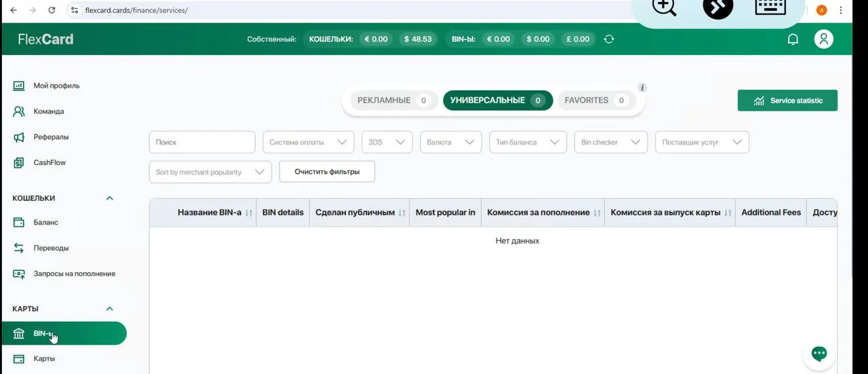Collapse the КОШЕЛЬКИ sidebar section
Screen dimensions: 868x374
[x=109, y=198]
